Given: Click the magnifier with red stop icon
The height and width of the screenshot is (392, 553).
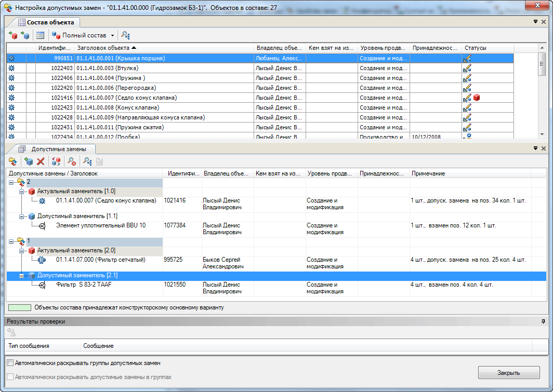Looking at the screenshot, I should 72,161.
